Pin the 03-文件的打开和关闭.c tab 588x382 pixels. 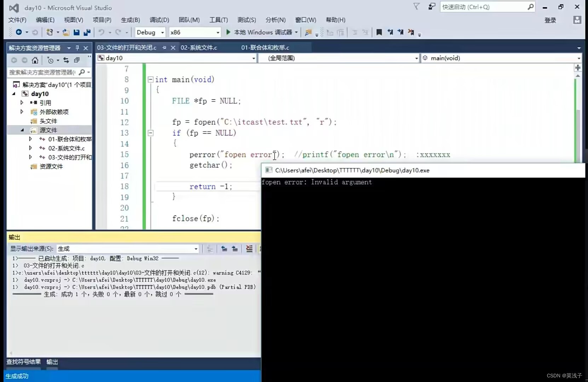coord(164,47)
